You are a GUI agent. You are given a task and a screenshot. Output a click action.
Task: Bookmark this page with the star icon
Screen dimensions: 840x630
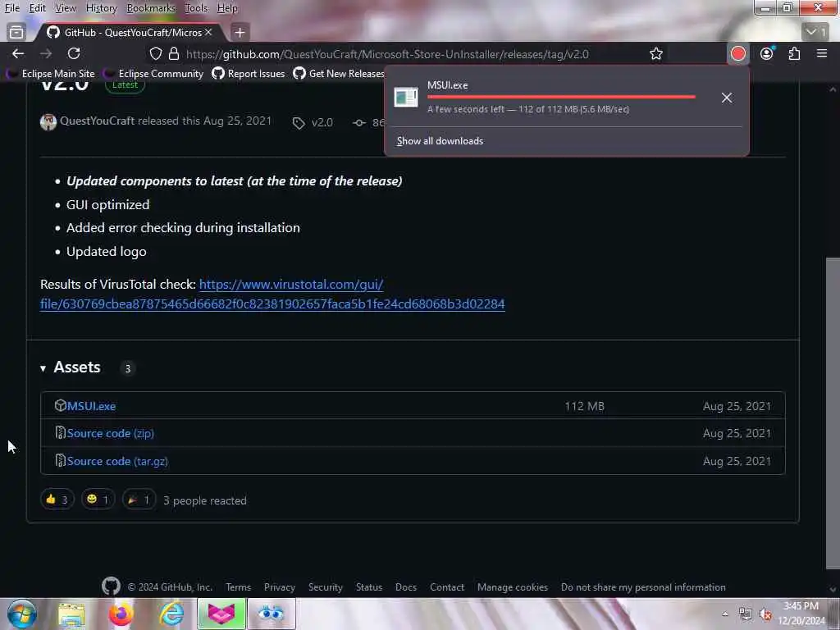tap(655, 53)
